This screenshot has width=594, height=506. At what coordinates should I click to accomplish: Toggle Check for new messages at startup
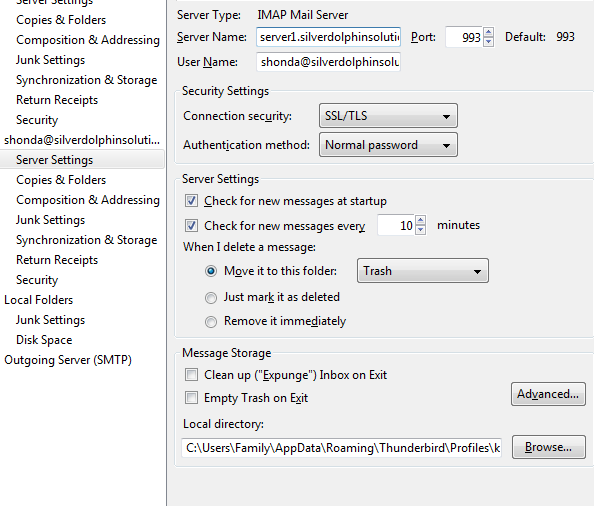[x=191, y=200]
